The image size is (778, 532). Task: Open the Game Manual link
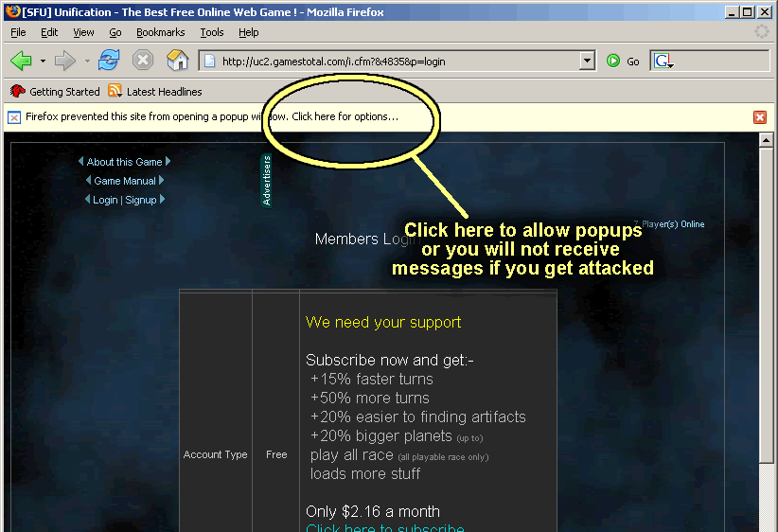[x=124, y=181]
